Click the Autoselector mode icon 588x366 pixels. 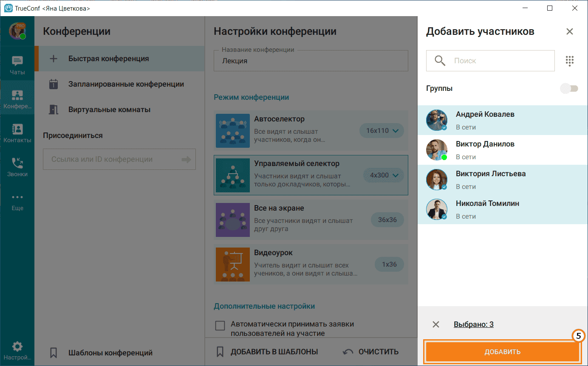click(232, 130)
